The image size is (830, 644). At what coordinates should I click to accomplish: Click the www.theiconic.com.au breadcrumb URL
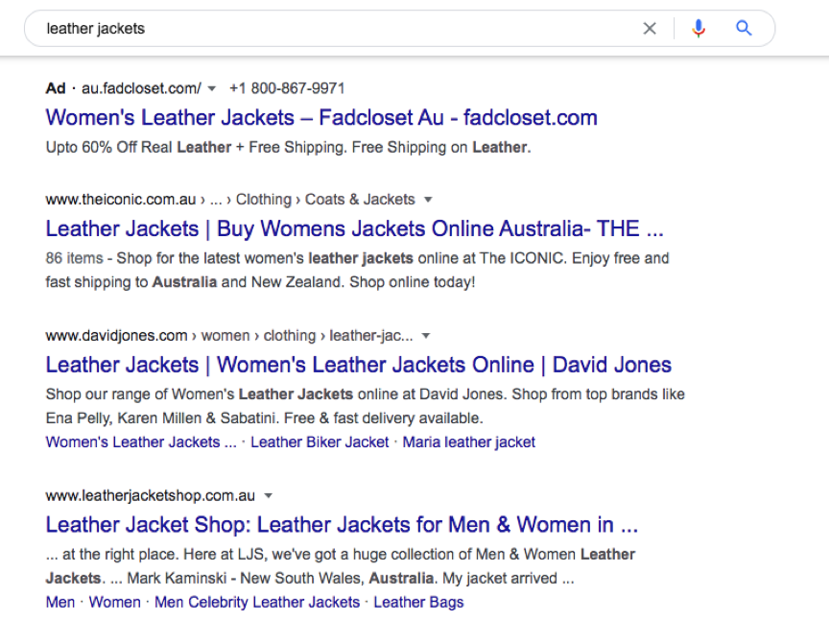point(121,200)
